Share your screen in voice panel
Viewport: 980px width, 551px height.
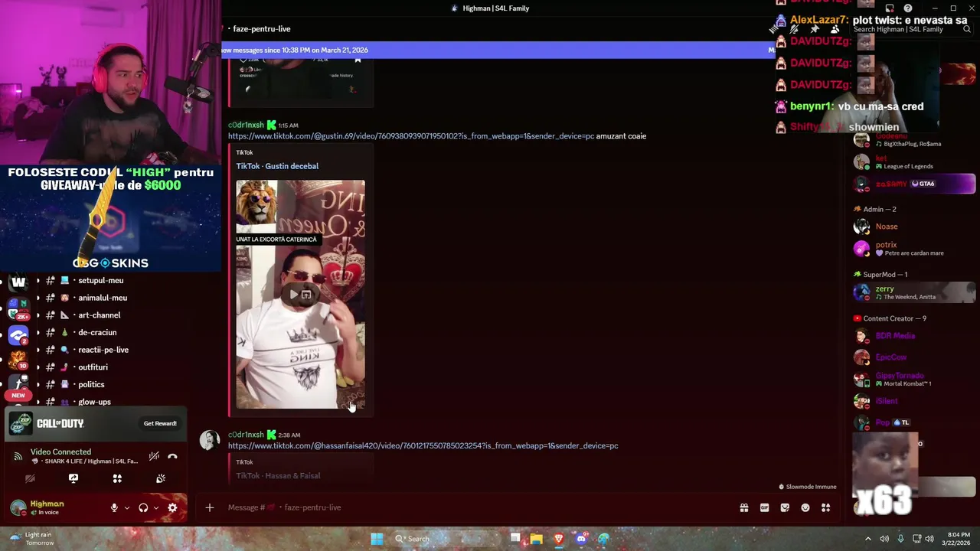tap(73, 478)
